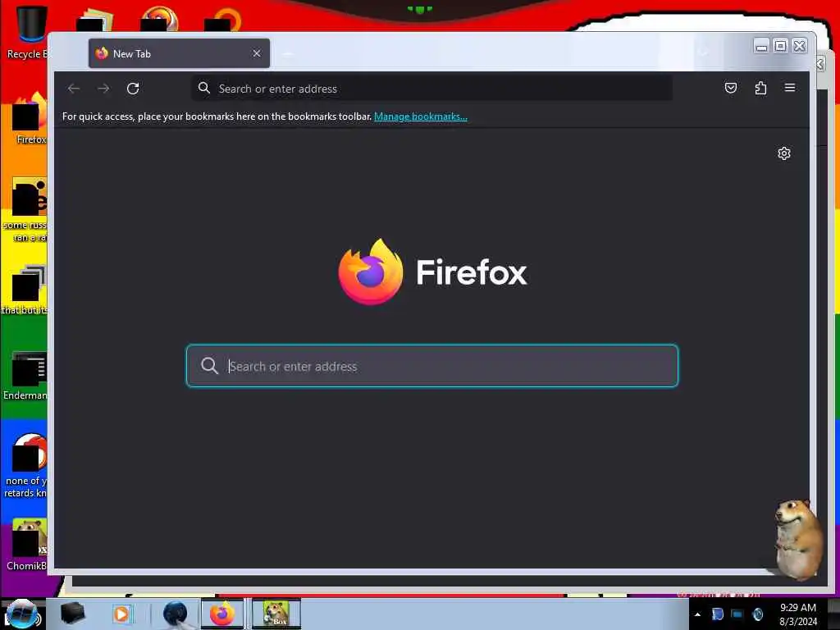Select the 'that but its' desktop icon

(25, 290)
